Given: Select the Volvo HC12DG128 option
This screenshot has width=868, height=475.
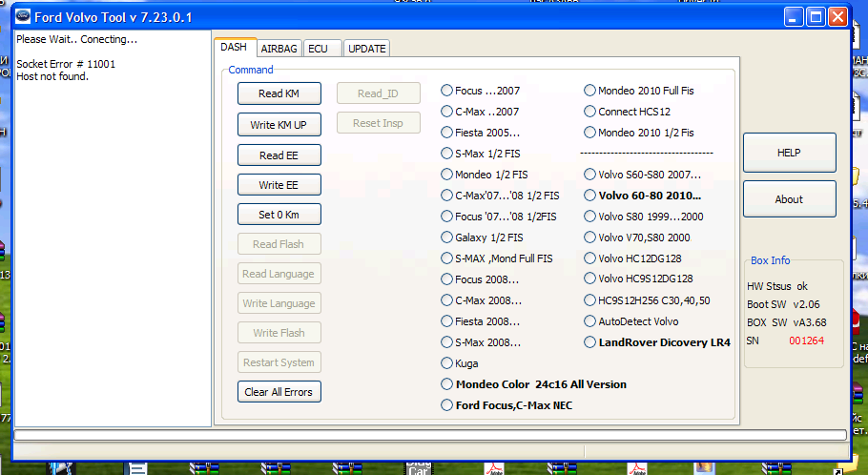Looking at the screenshot, I should 632,258.
